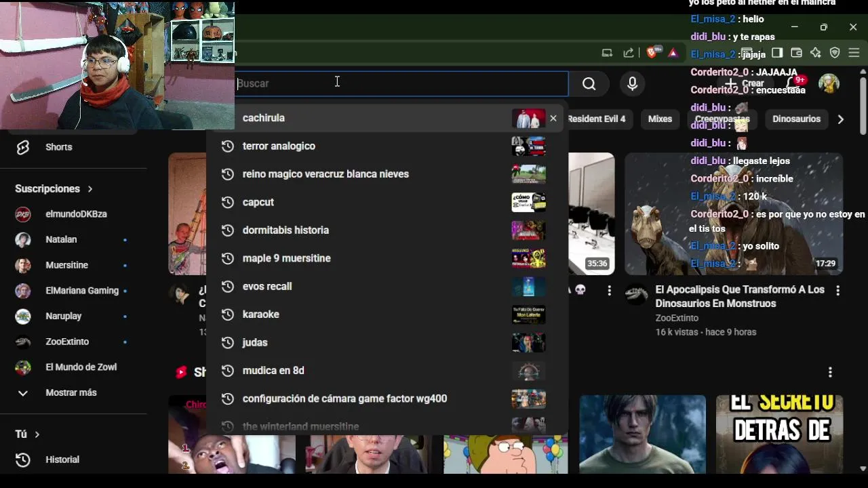This screenshot has height=488, width=868.
Task: Click the Brave VPN shield icon
Action: tap(835, 53)
